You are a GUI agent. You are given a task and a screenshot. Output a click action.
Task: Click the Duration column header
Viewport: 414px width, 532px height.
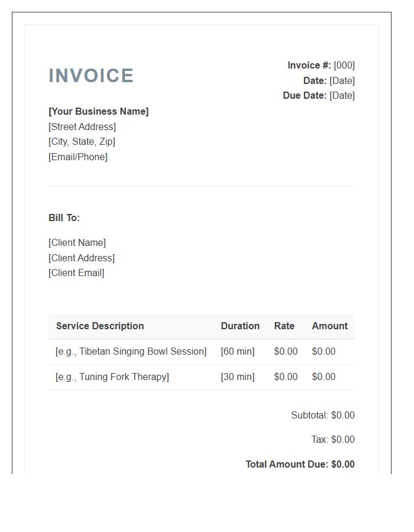click(240, 326)
